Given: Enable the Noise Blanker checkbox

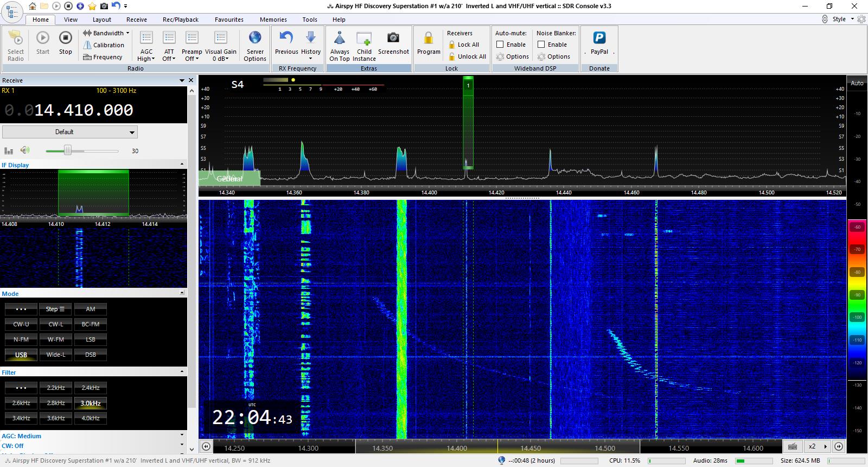Looking at the screenshot, I should click(541, 45).
